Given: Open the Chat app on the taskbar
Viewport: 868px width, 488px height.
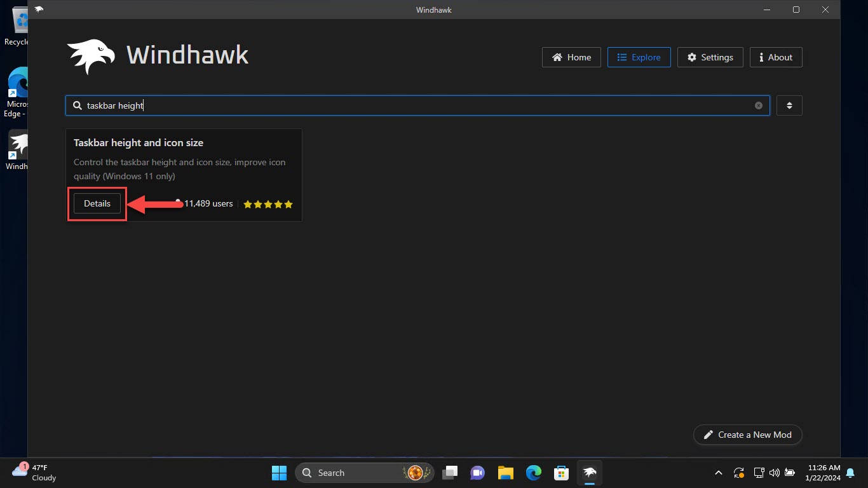Looking at the screenshot, I should click(x=478, y=473).
